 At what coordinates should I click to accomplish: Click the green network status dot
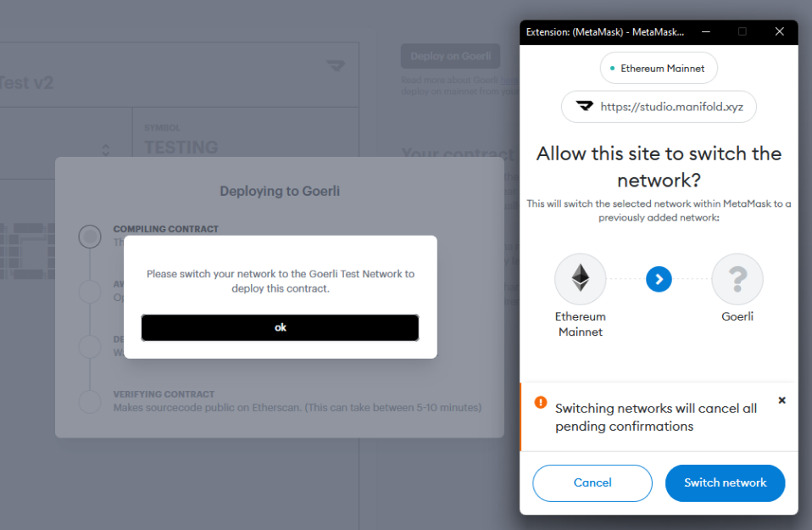pos(613,69)
